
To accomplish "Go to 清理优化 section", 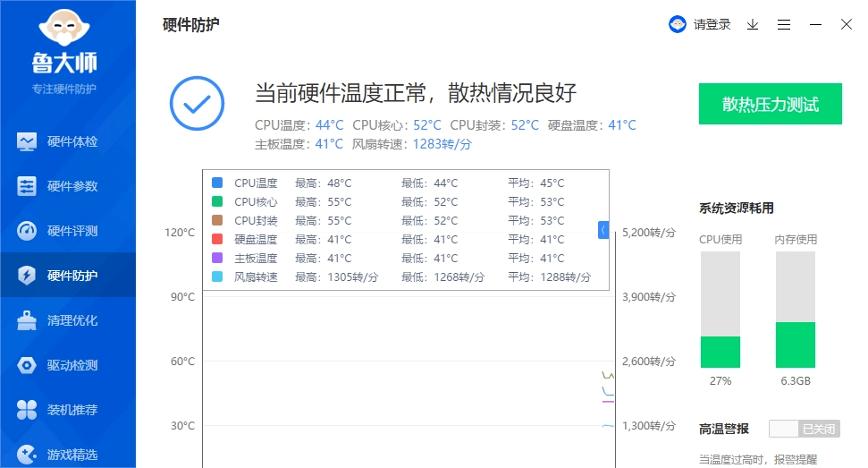I will pyautogui.click(x=72, y=320).
